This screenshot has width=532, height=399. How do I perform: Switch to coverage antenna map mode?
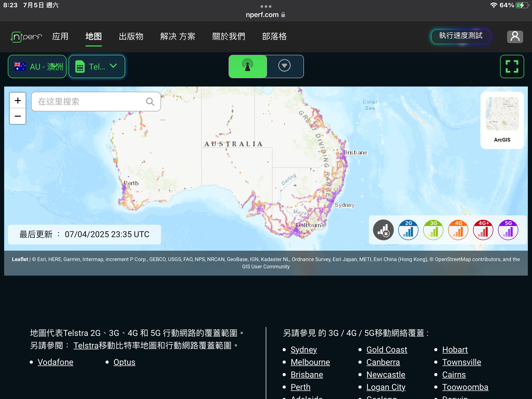[x=248, y=66]
